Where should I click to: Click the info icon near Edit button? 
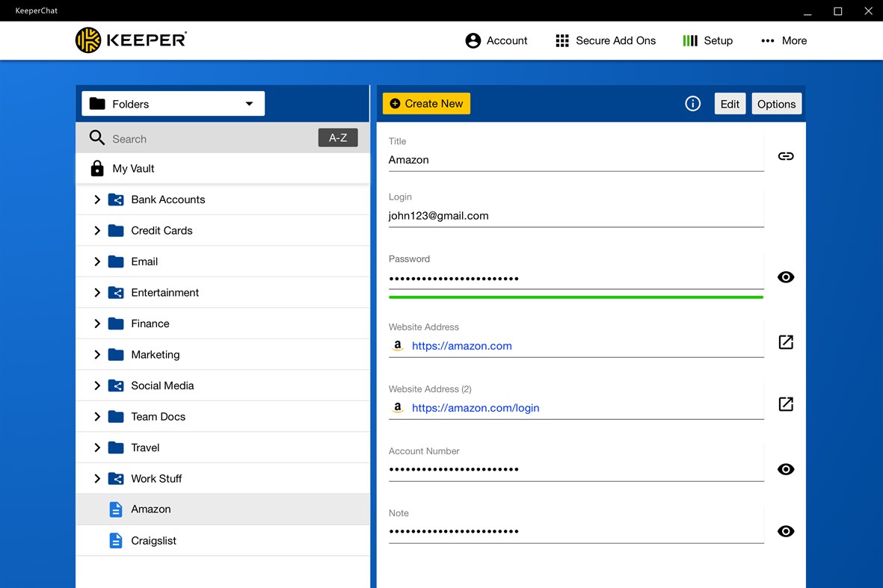pyautogui.click(x=692, y=103)
